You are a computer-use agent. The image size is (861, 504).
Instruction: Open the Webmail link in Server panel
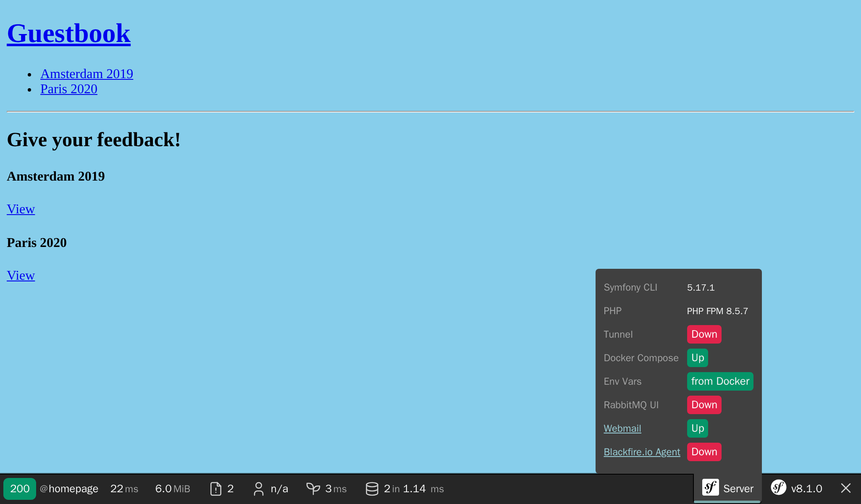click(x=622, y=428)
